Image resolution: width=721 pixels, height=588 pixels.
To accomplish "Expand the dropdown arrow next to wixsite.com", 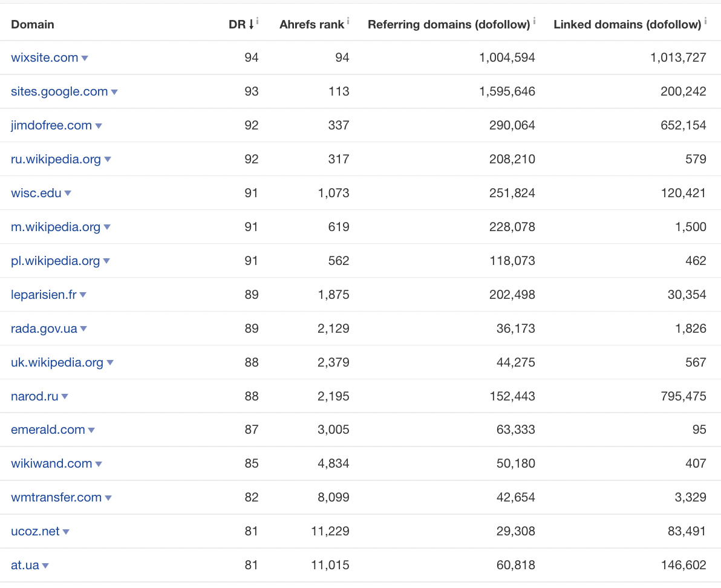I will pos(85,58).
